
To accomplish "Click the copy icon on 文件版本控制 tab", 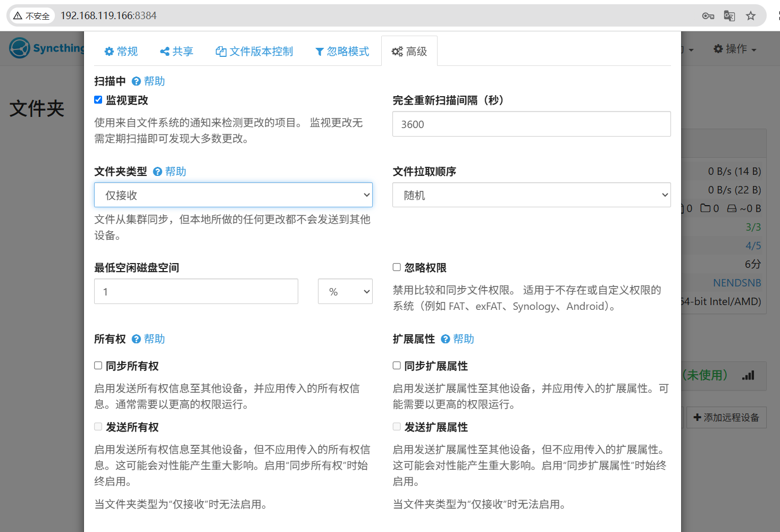I will click(221, 52).
